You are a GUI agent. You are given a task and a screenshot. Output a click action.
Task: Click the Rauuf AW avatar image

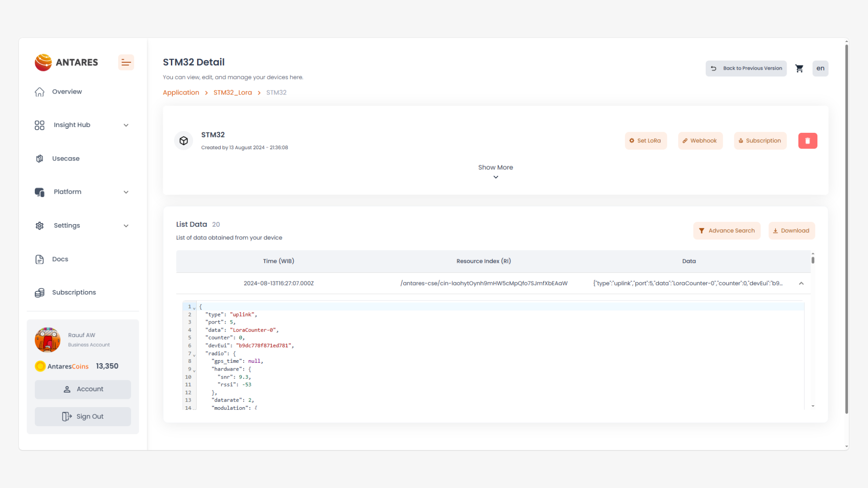point(47,340)
